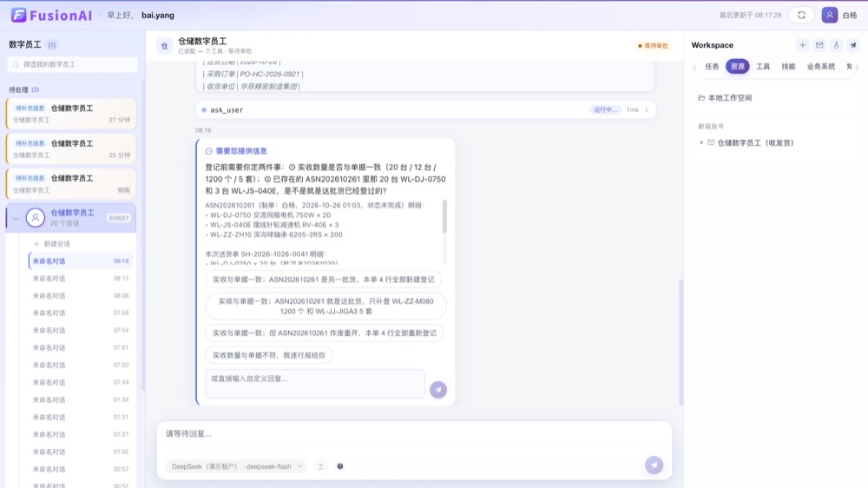Image resolution: width=868 pixels, height=488 pixels.
Task: Expand the 仓储数字员工（收发货） mailbox node
Action: [701, 142]
